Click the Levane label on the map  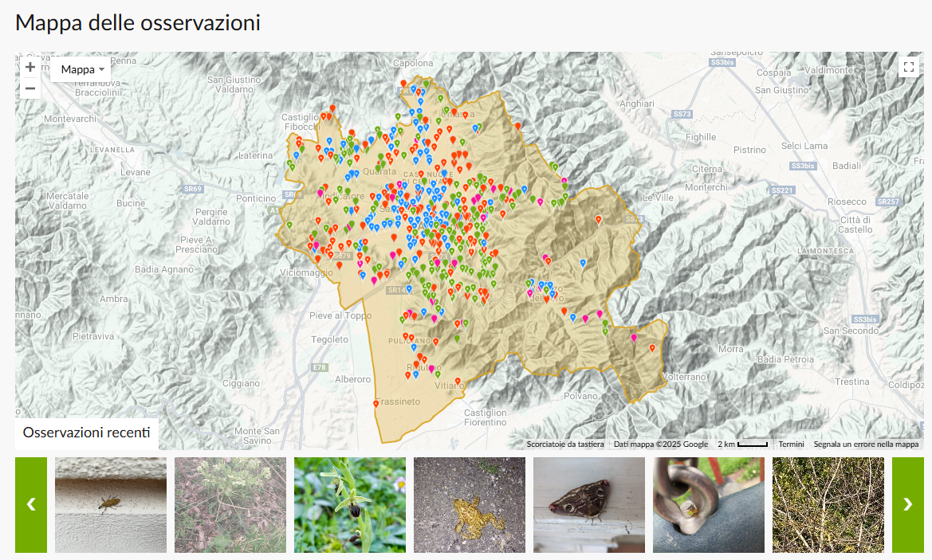tap(136, 172)
